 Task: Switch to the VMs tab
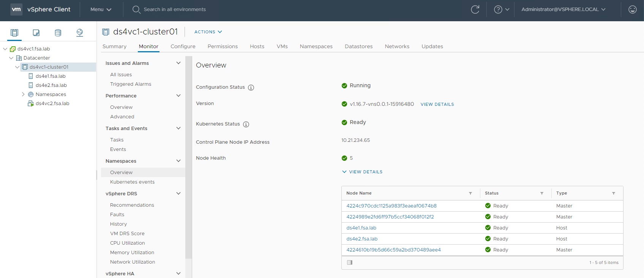[282, 46]
